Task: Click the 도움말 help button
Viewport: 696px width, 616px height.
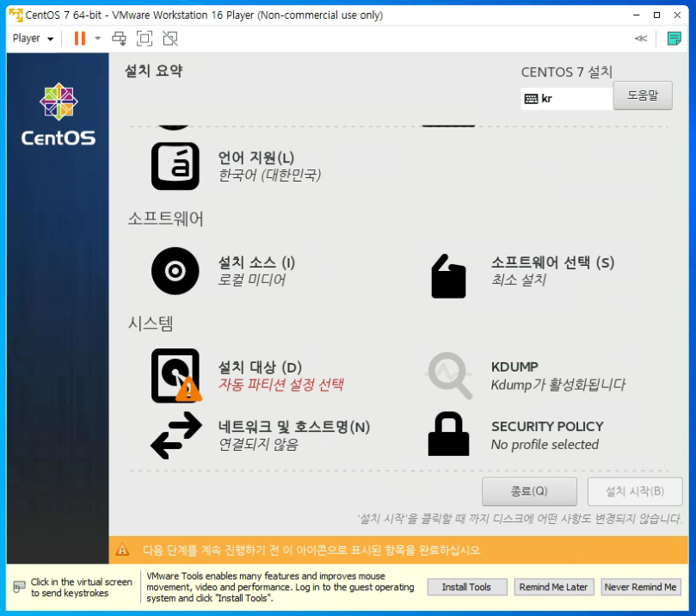Action: click(x=643, y=95)
